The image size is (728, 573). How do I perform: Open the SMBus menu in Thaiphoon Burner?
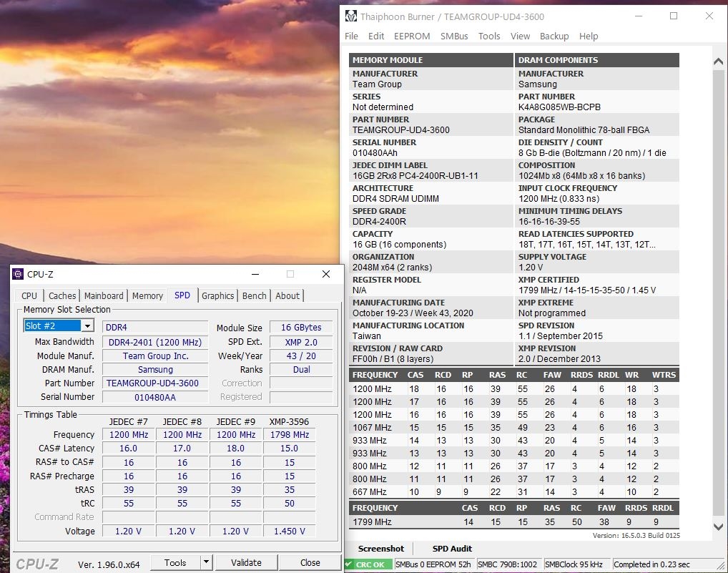(x=454, y=36)
